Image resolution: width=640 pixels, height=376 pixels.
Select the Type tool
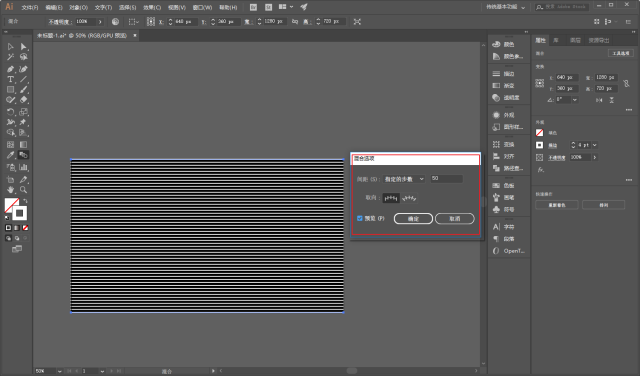point(10,79)
